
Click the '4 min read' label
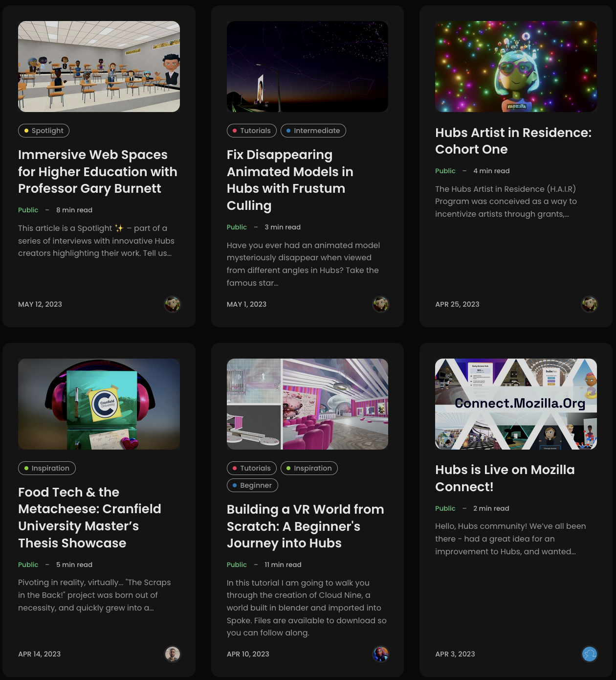click(x=491, y=171)
